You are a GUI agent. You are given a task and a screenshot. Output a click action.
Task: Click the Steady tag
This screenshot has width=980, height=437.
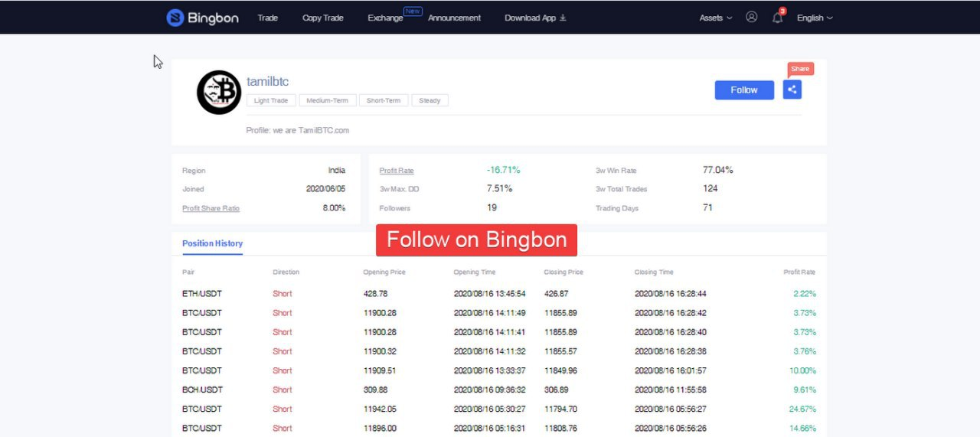[x=430, y=100]
